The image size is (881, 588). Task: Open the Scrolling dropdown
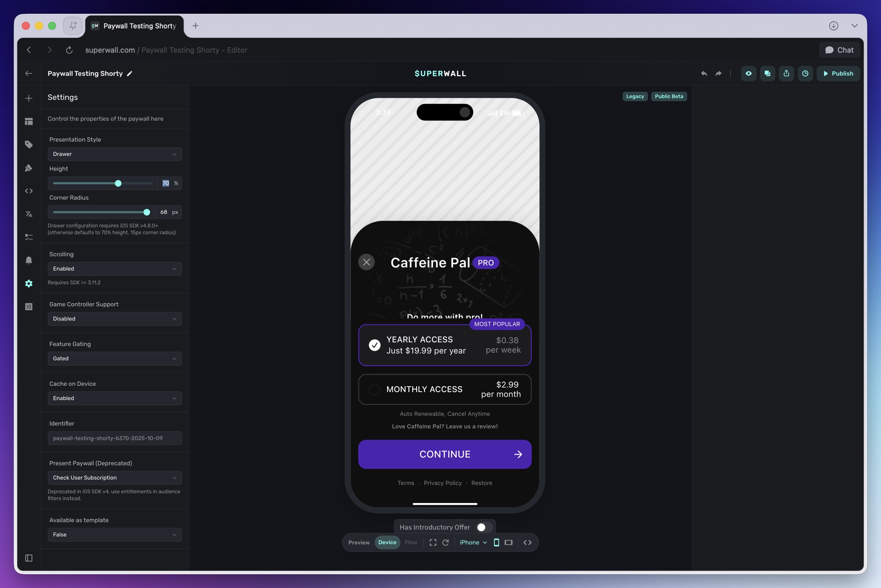tap(115, 268)
